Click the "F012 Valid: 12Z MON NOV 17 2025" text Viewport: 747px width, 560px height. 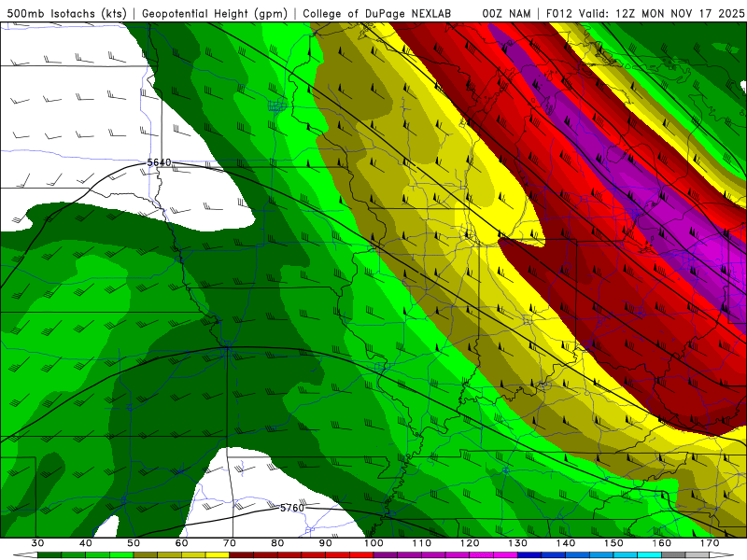(x=645, y=14)
